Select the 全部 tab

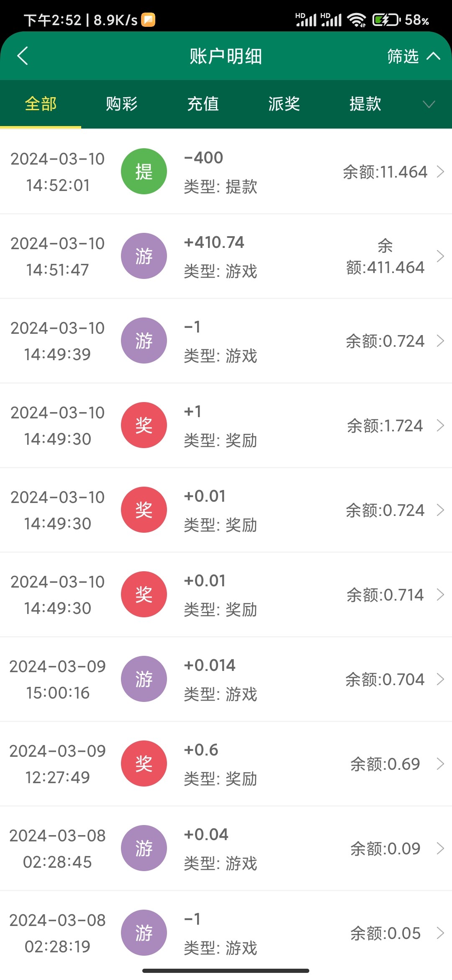41,104
